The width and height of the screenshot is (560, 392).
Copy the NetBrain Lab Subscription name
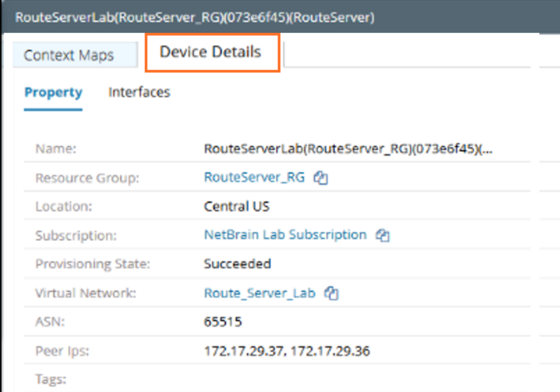pos(383,235)
